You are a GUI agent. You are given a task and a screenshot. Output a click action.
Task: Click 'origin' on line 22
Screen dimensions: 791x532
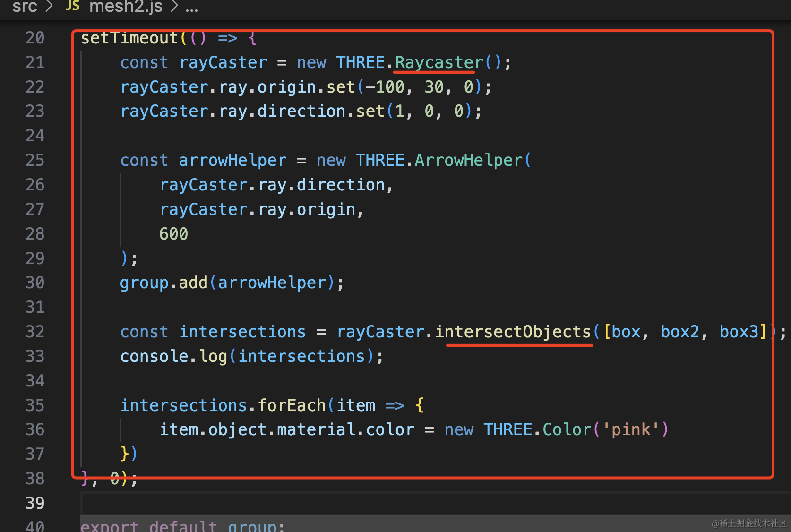tap(287, 87)
